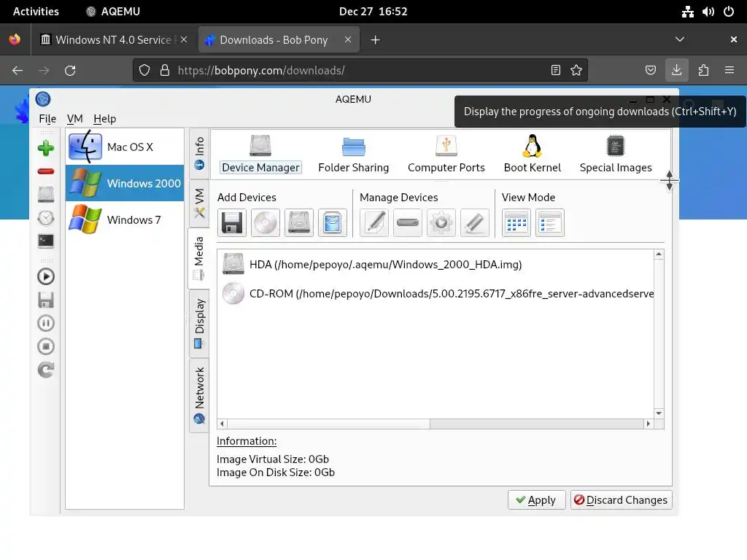
Task: Add a storage device via cabinet icon
Action: pyautogui.click(x=332, y=222)
